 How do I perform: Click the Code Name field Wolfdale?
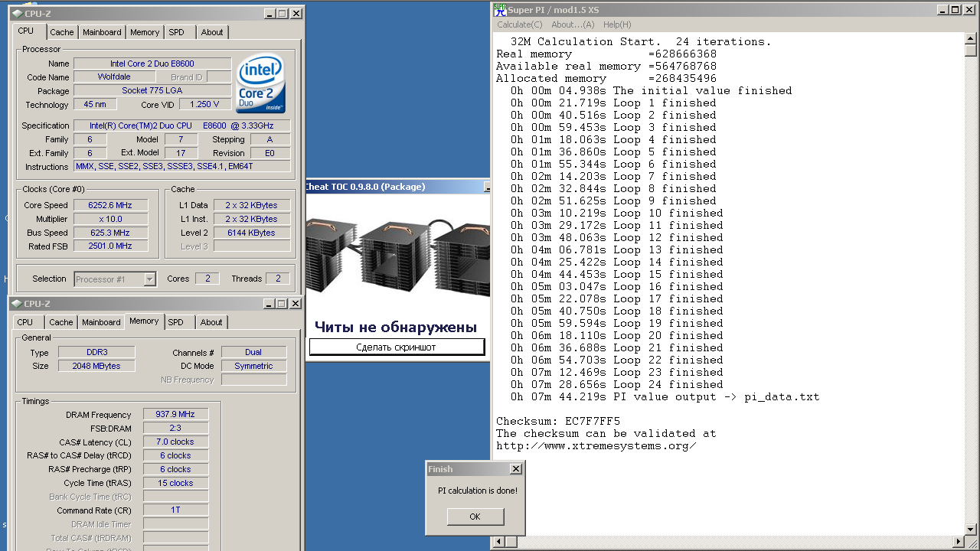point(114,77)
